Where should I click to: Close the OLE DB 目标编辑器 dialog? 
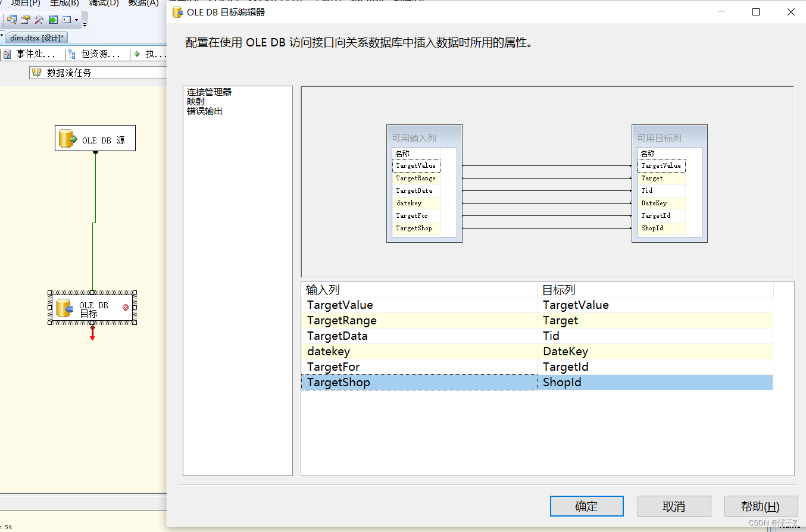coord(791,12)
